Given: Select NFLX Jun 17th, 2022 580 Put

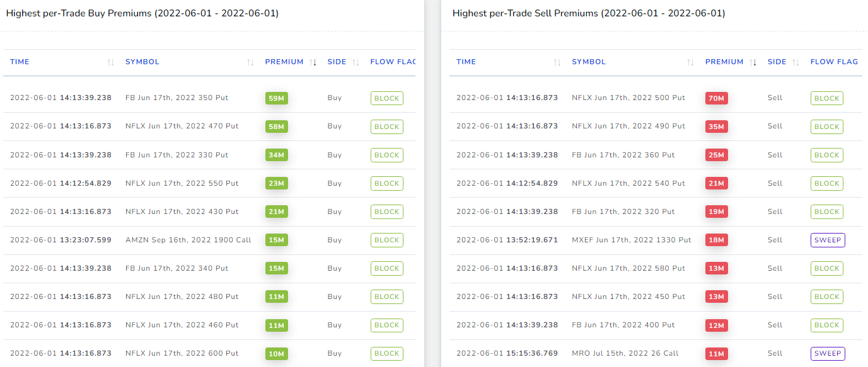Looking at the screenshot, I should click(x=628, y=268).
